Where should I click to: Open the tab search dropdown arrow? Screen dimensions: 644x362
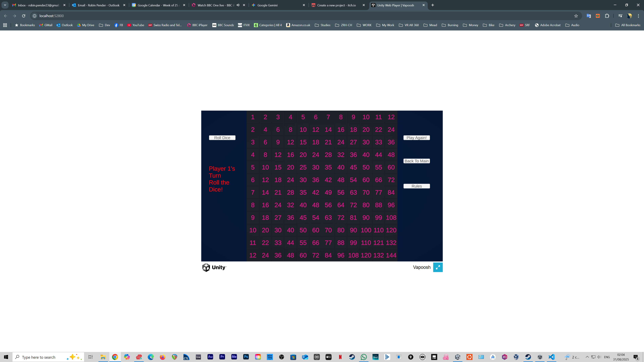[5, 5]
